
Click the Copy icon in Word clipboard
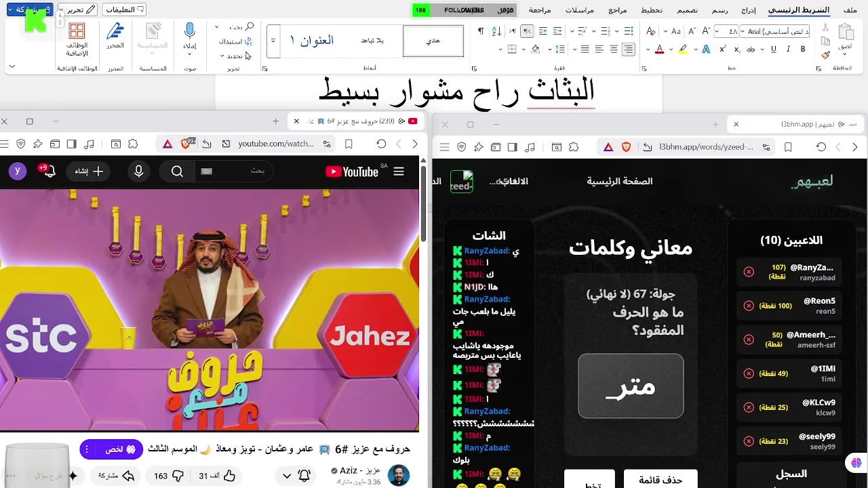(825, 41)
